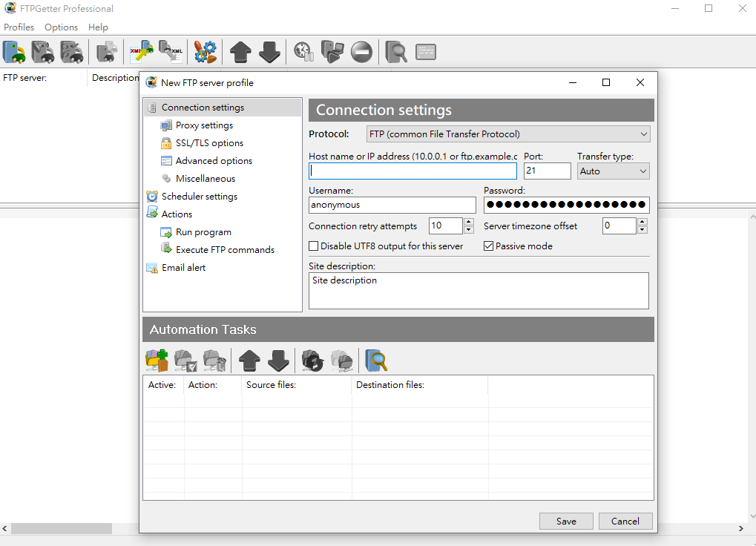The width and height of the screenshot is (756, 546).
Task: Save the FTP server profile
Action: tap(565, 521)
